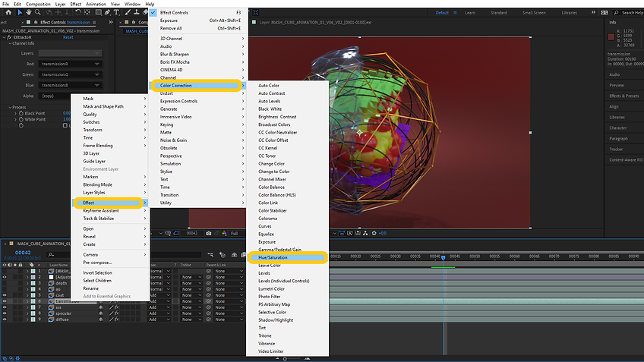Click the Effect Controls panel menu icon

[94, 22]
